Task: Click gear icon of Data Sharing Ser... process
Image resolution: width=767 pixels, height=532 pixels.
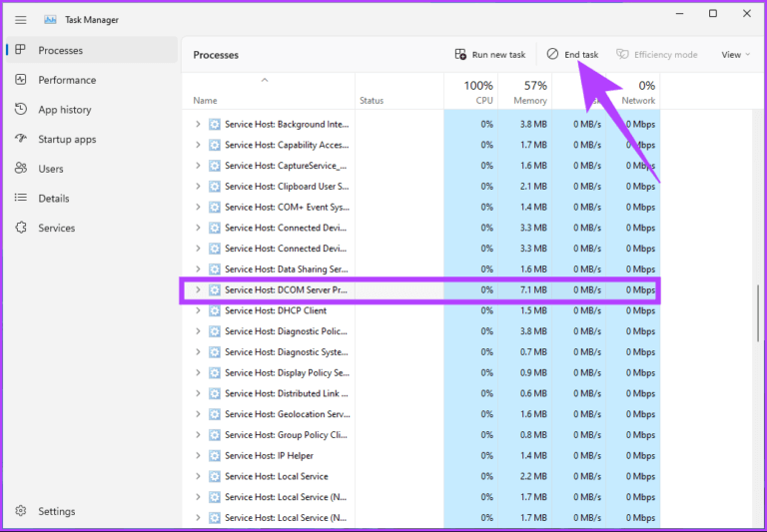Action: 215,268
